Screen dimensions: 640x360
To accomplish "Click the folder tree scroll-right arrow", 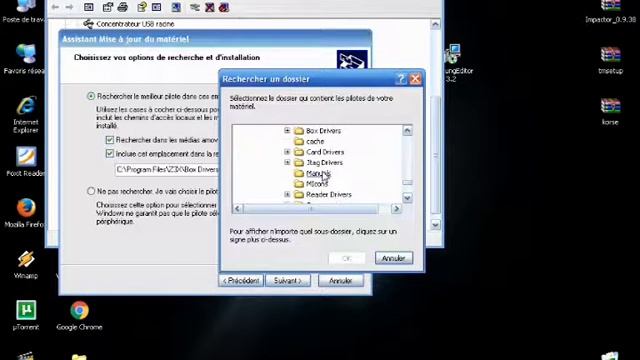I will tap(396, 209).
